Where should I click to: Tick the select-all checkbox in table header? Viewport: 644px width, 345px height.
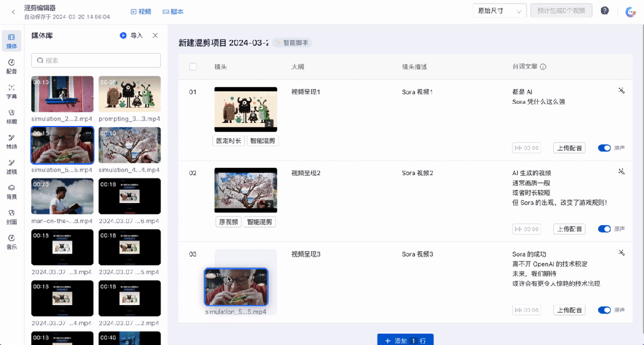[192, 66]
